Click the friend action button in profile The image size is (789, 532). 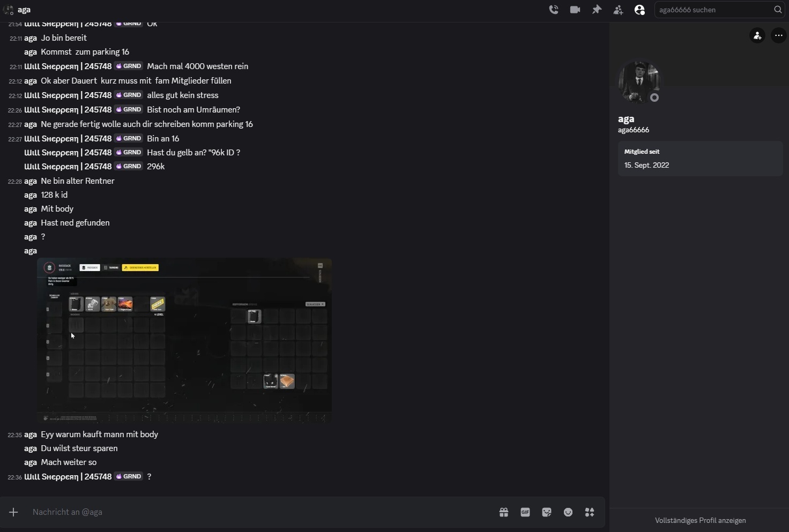coord(757,35)
